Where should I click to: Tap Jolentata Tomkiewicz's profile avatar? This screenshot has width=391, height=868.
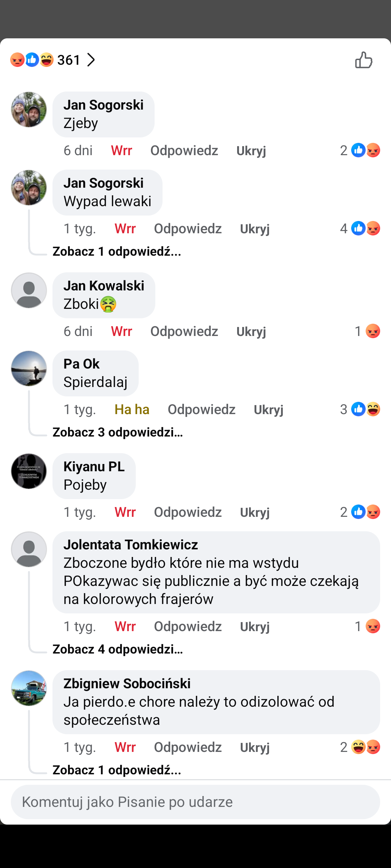29,549
